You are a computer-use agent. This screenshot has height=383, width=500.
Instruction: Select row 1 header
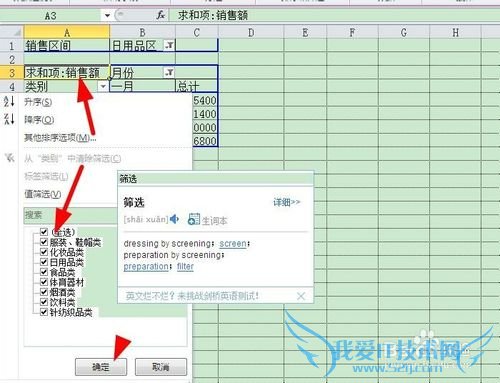pyautogui.click(x=12, y=45)
